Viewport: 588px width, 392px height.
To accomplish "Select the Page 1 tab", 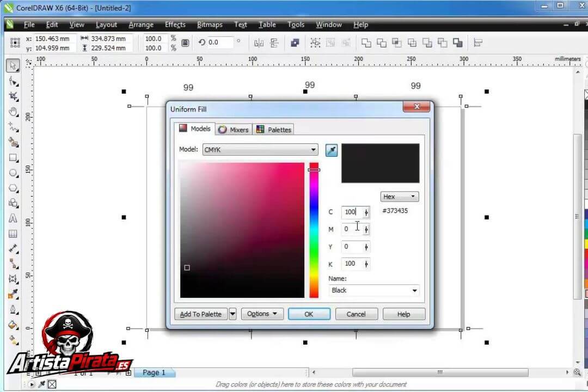I will click(154, 372).
